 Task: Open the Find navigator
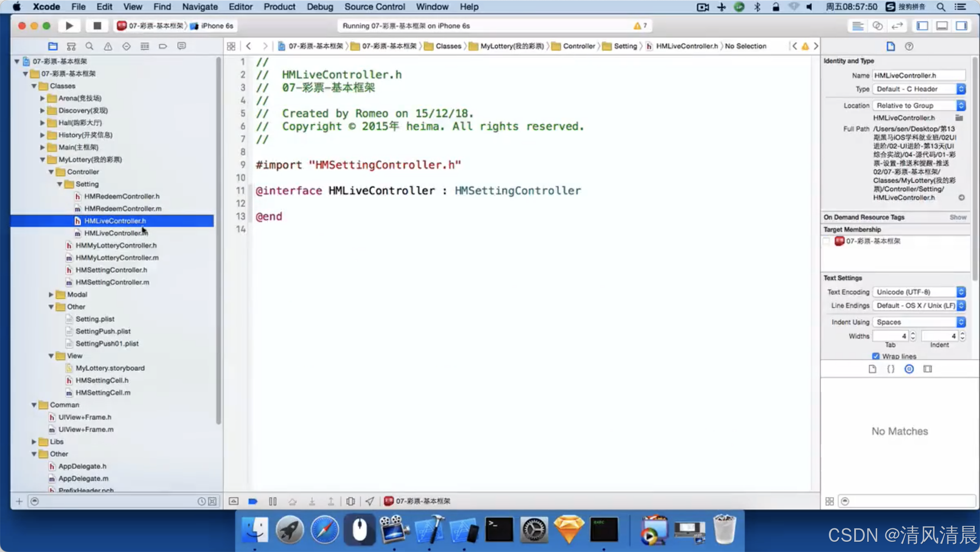pyautogui.click(x=89, y=46)
